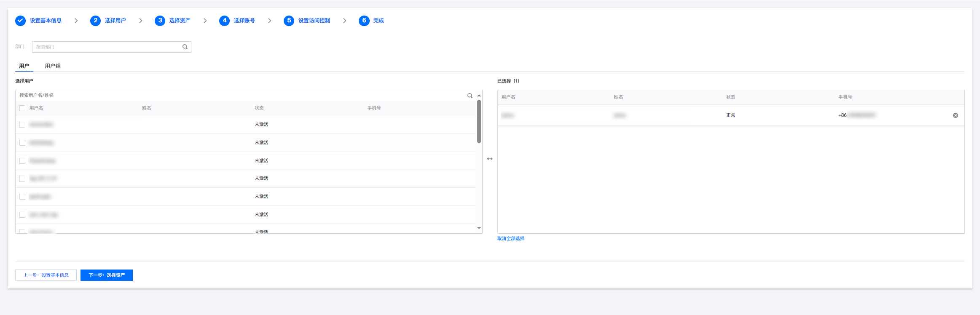Click the scroll-up arrow of the user list

point(479,96)
